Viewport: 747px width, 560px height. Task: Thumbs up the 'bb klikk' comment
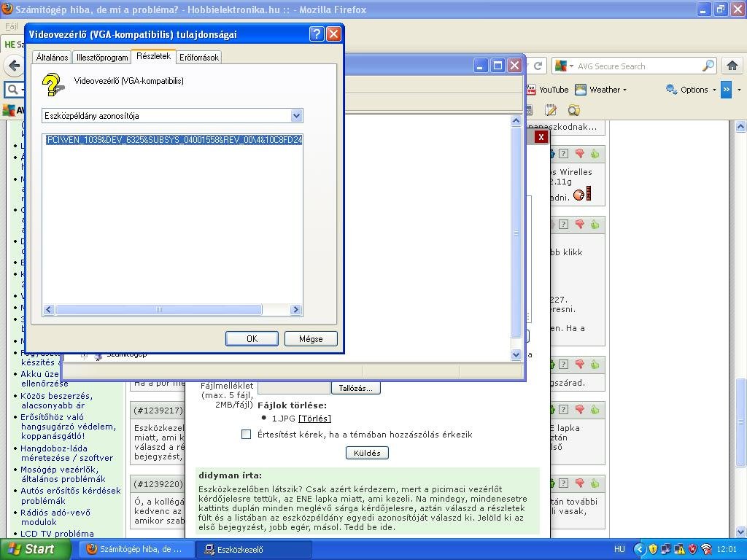tap(595, 224)
